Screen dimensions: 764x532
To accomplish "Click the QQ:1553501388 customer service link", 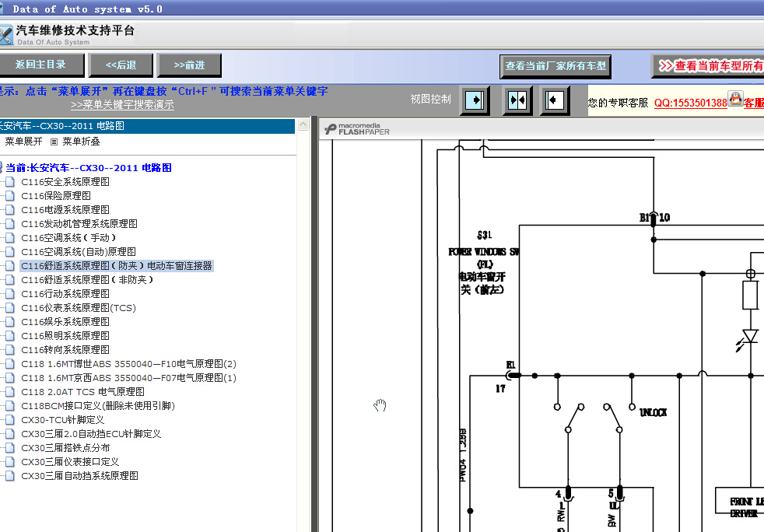I will tap(690, 103).
